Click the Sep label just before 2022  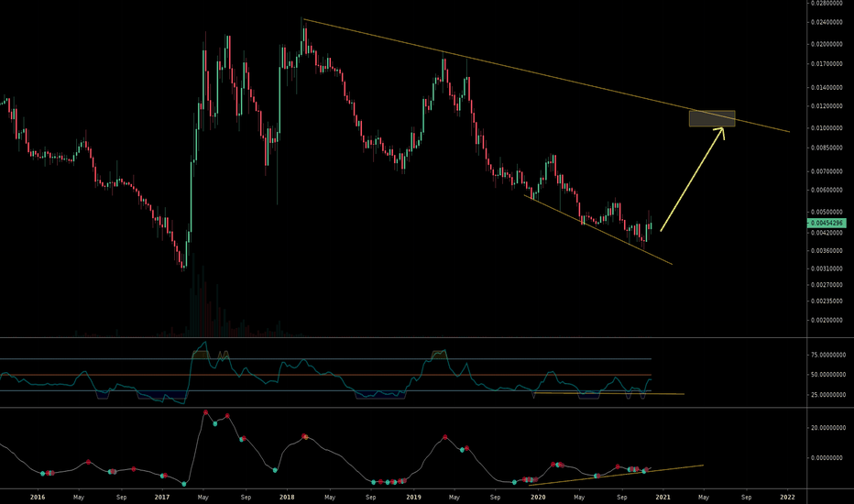click(x=746, y=497)
